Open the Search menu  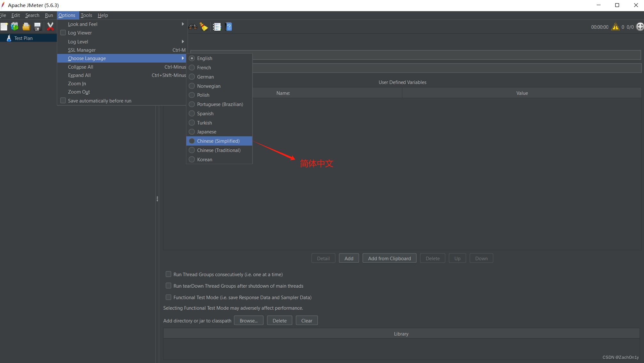[x=32, y=15]
